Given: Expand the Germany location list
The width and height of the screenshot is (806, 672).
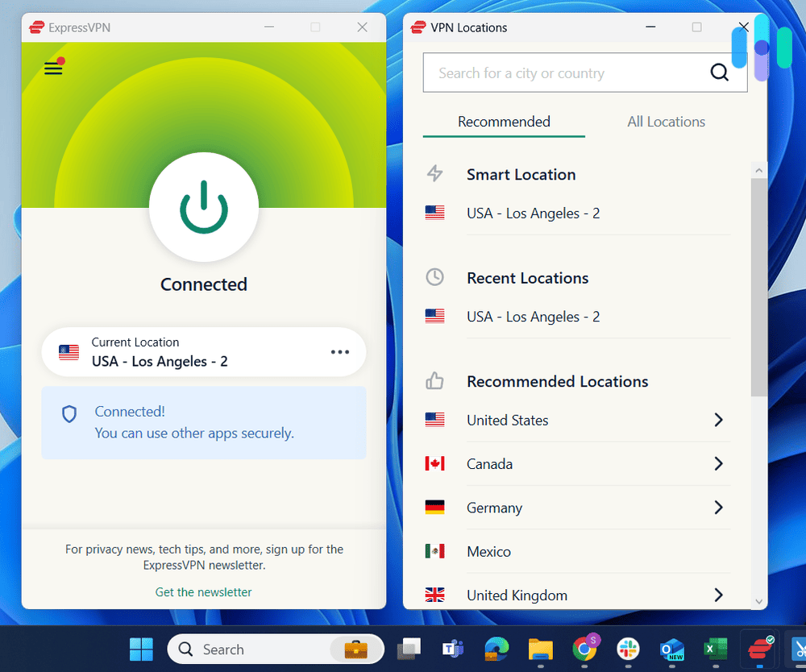Looking at the screenshot, I should (x=717, y=508).
